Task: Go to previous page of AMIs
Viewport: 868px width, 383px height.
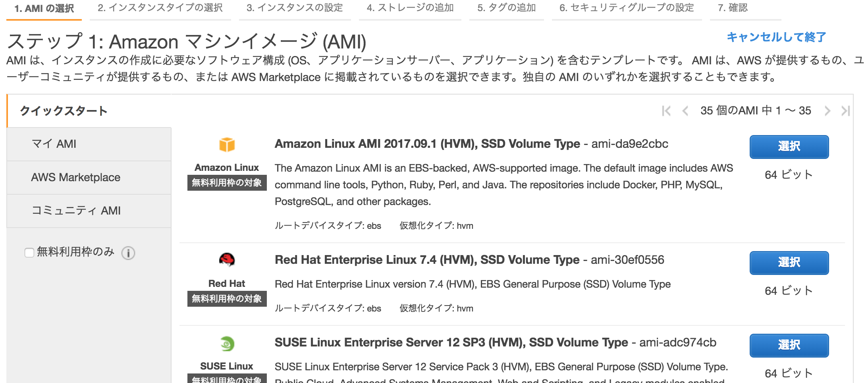Action: click(x=685, y=111)
